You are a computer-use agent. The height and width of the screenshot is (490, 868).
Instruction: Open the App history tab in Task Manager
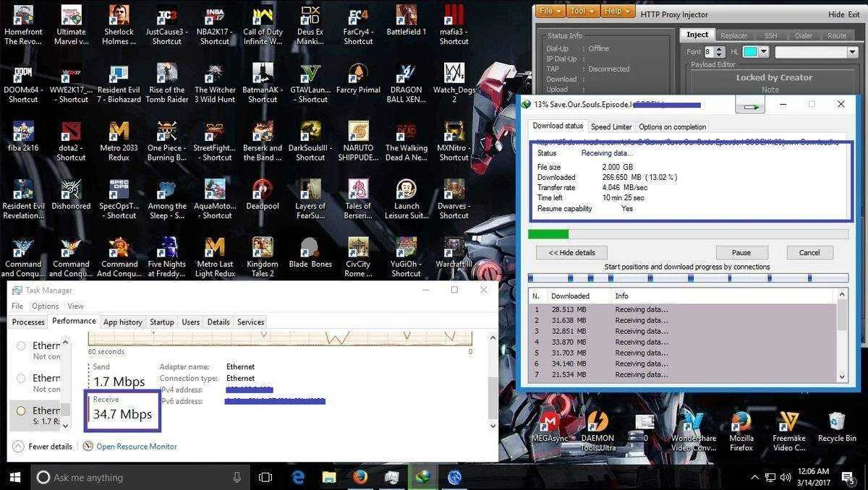122,322
